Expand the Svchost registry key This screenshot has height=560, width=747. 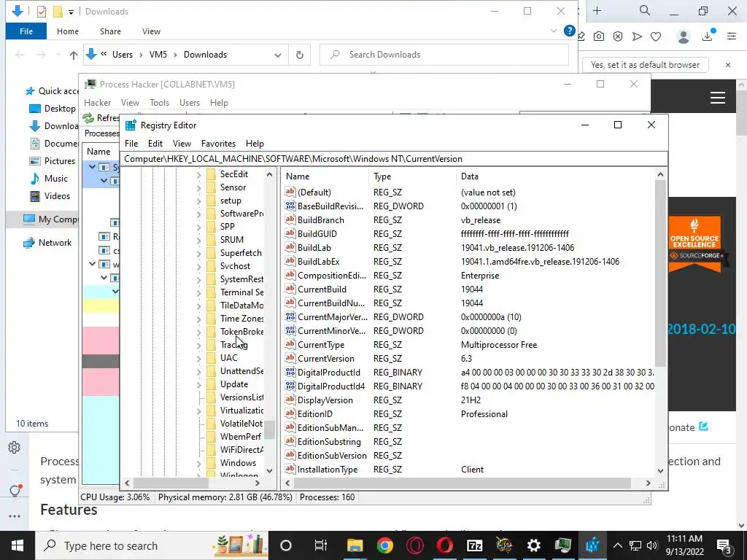(199, 267)
